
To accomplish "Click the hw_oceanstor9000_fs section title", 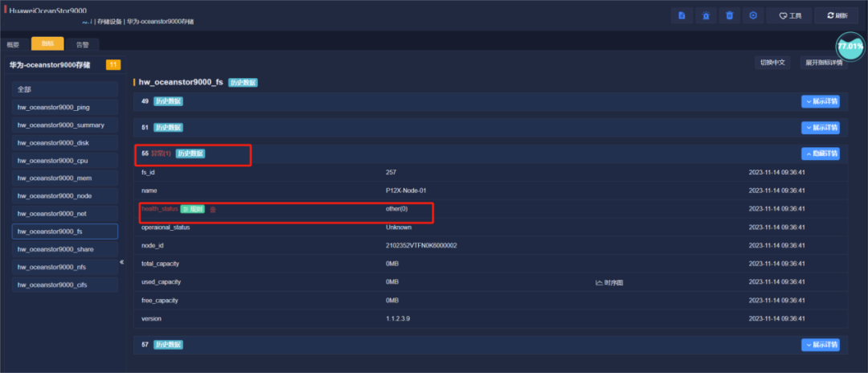I will (x=181, y=82).
